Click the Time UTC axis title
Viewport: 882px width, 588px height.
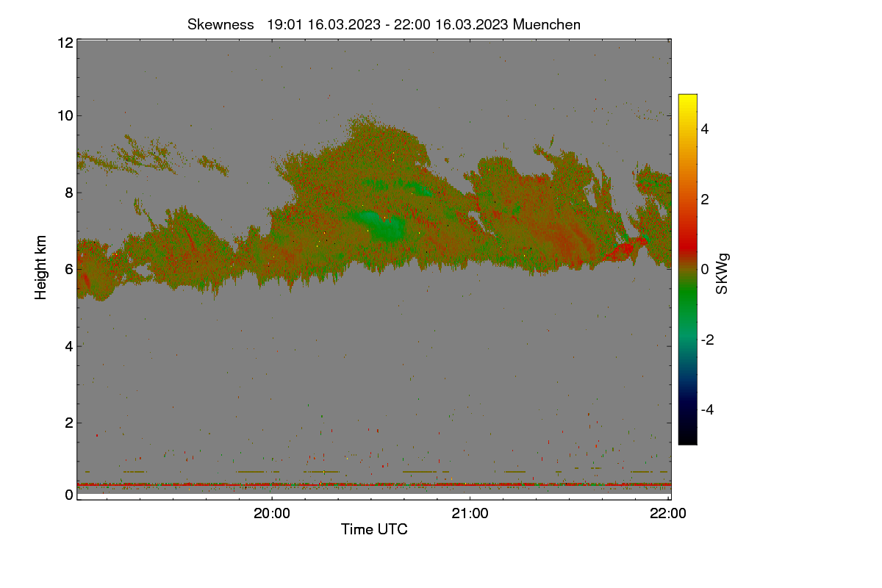[x=374, y=529]
